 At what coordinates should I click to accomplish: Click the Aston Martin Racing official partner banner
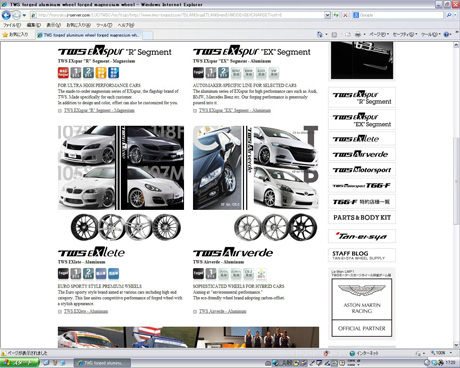pyautogui.click(x=362, y=307)
